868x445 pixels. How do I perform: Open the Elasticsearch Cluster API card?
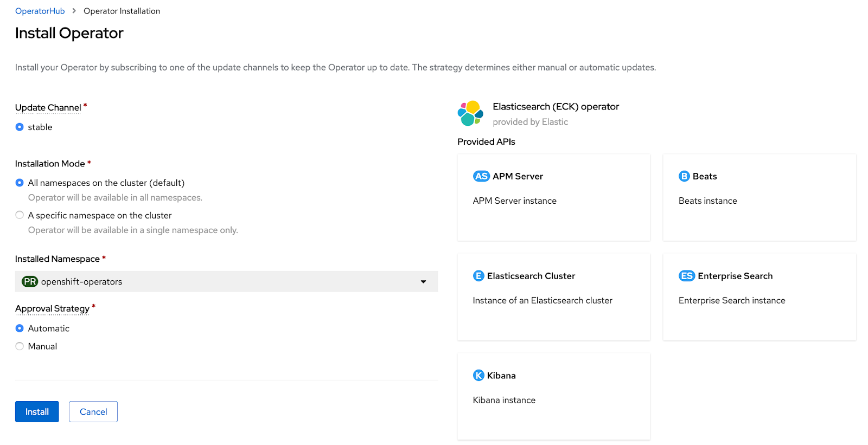(554, 298)
